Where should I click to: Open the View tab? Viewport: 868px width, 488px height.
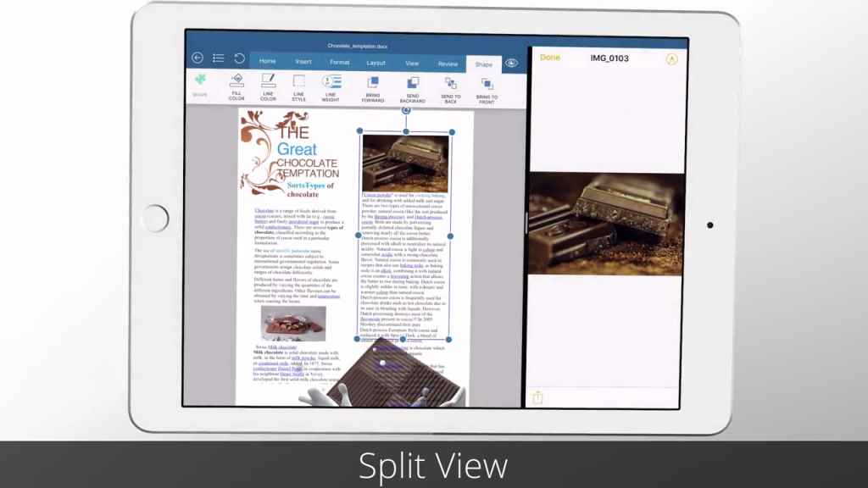point(412,64)
